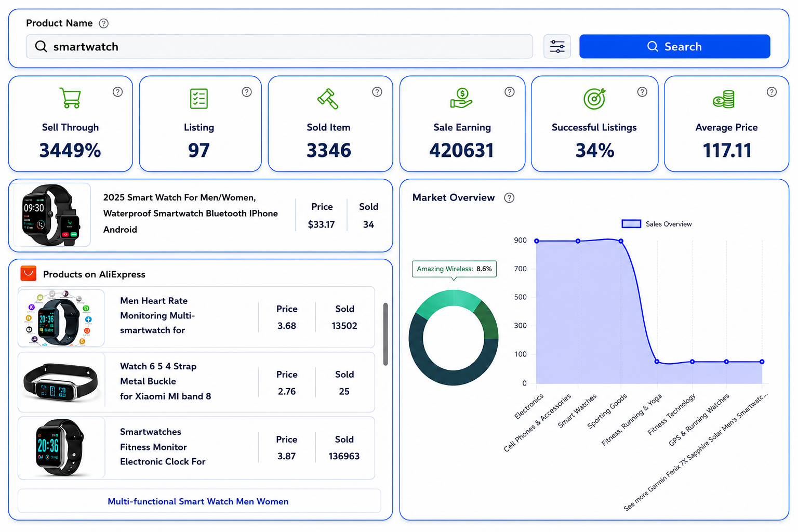Select the Smartwatches Fitness Monitor product title
The height and width of the screenshot is (532, 798).
pos(163,447)
